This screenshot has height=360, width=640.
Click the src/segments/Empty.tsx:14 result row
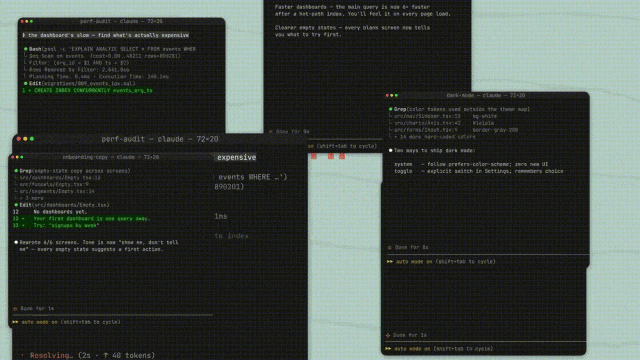coord(54,191)
